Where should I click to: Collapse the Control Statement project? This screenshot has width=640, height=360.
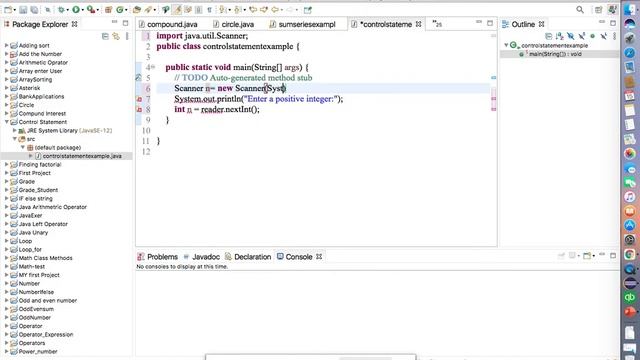point(7,122)
